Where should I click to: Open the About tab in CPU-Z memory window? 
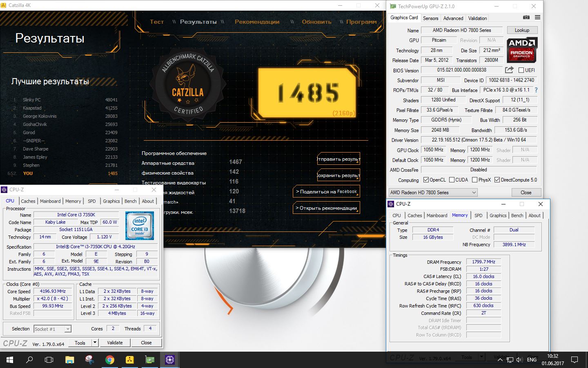click(535, 215)
